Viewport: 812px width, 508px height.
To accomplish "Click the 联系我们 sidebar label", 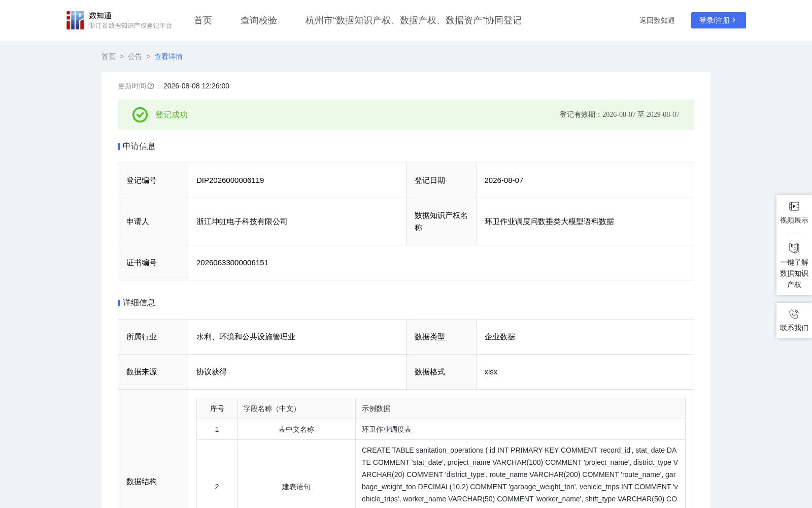I will pos(794,328).
